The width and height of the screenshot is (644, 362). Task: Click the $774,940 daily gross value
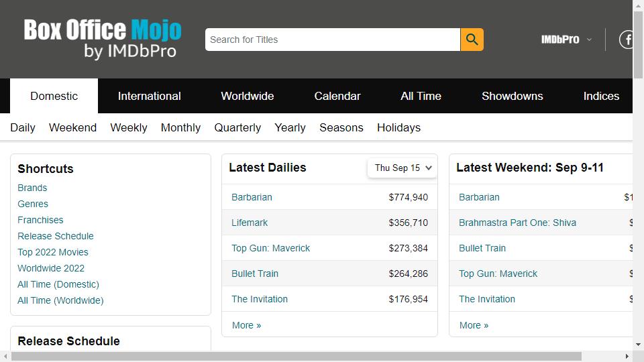point(409,197)
